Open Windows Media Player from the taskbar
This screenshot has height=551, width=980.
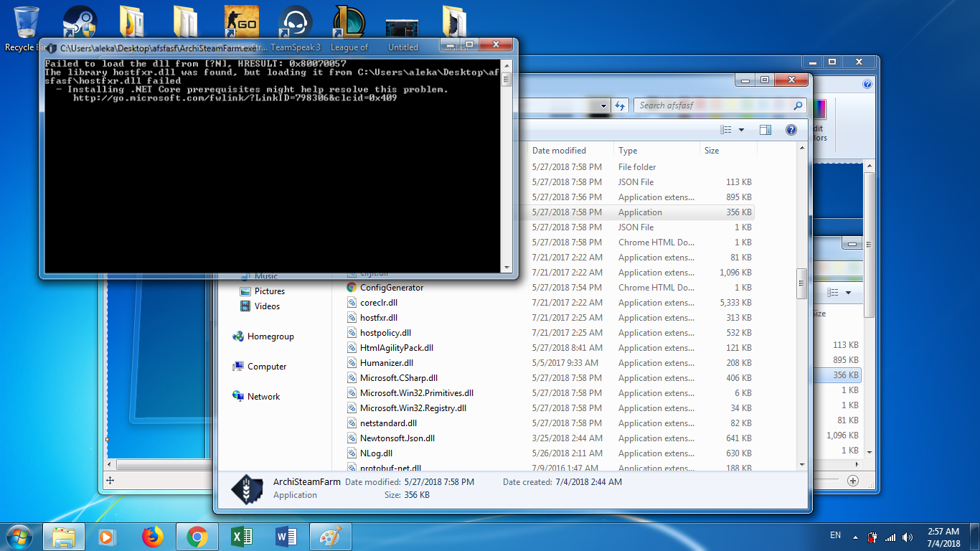108,537
